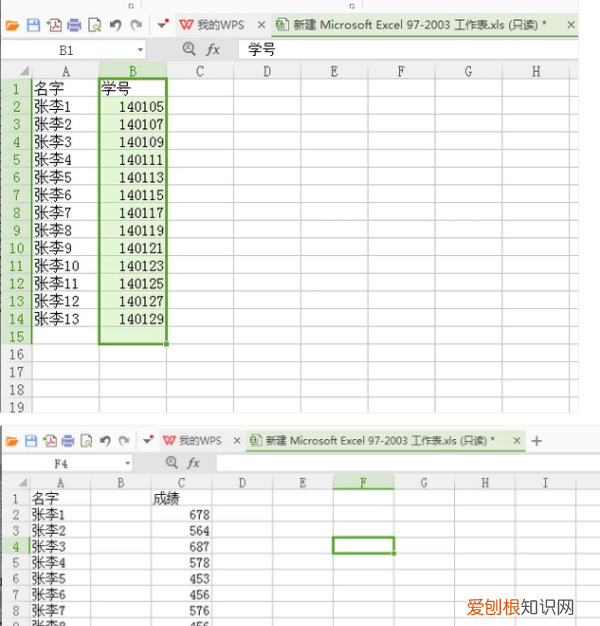Click the Undo arrow in upper toolbar

(x=115, y=25)
